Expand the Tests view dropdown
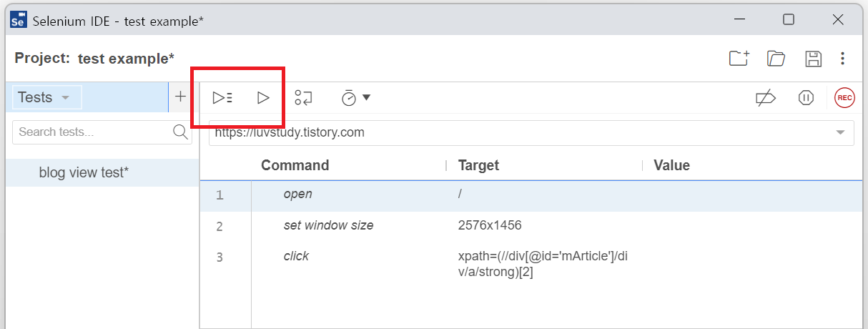The image size is (868, 329). click(47, 97)
